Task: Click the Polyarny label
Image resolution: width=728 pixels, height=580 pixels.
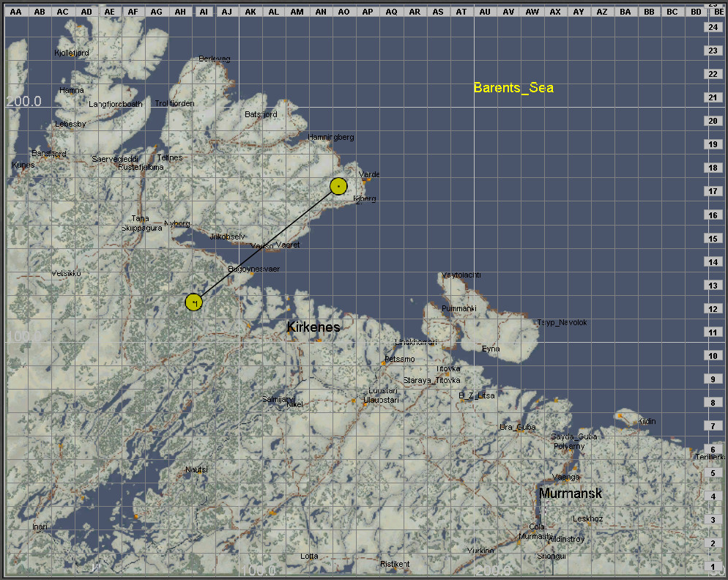Action: pos(569,446)
